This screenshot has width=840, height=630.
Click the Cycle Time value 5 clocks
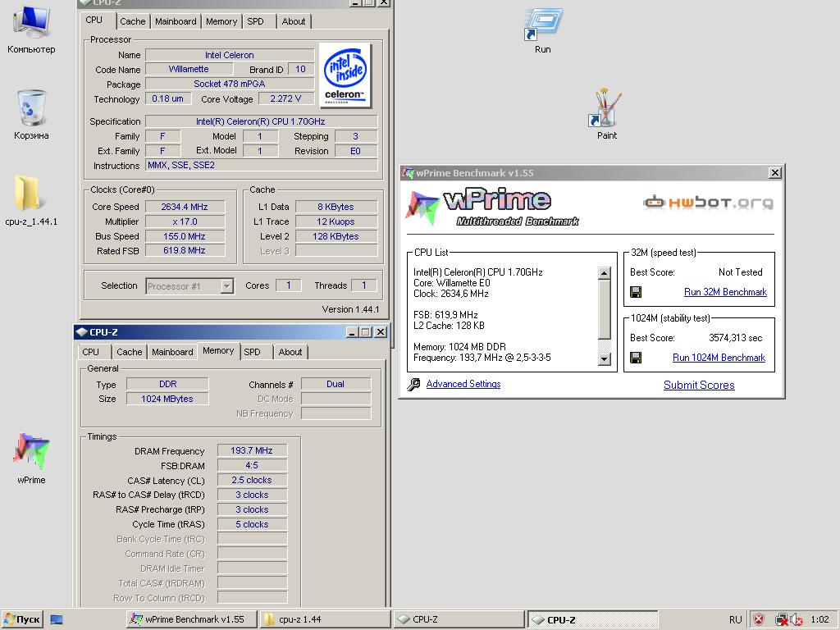click(x=252, y=524)
